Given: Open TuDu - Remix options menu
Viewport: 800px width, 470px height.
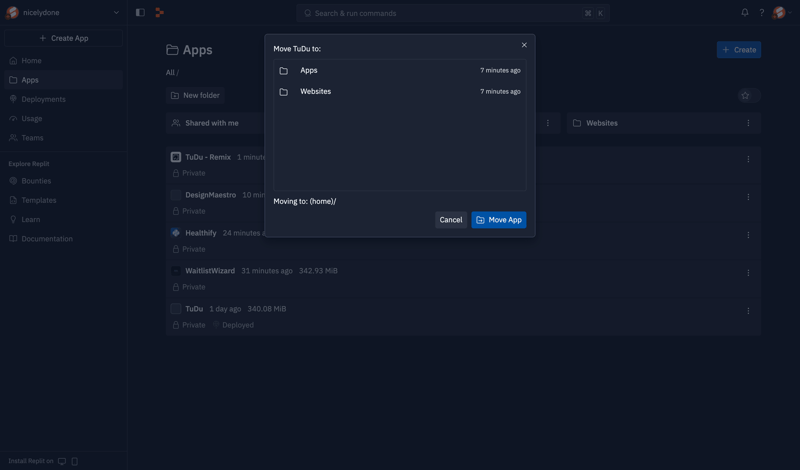Looking at the screenshot, I should 748,159.
